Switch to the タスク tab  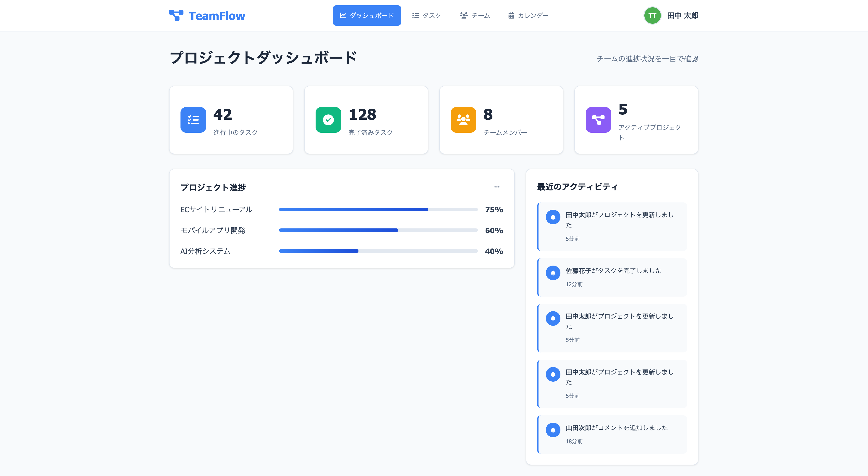click(x=426, y=16)
